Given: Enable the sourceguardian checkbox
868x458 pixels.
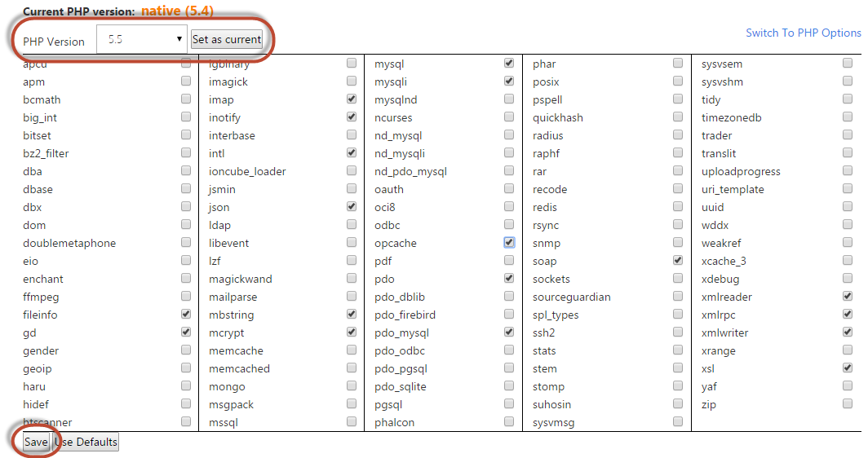Looking at the screenshot, I should coord(678,296).
